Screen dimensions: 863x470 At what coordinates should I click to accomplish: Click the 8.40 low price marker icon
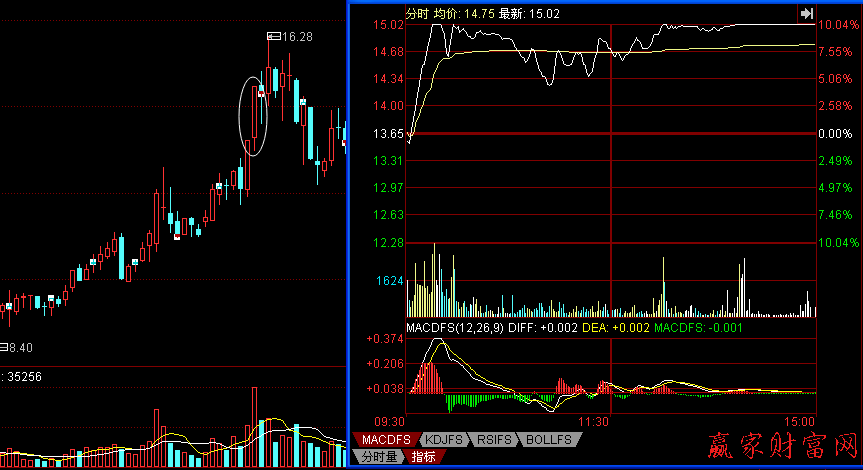(3, 347)
